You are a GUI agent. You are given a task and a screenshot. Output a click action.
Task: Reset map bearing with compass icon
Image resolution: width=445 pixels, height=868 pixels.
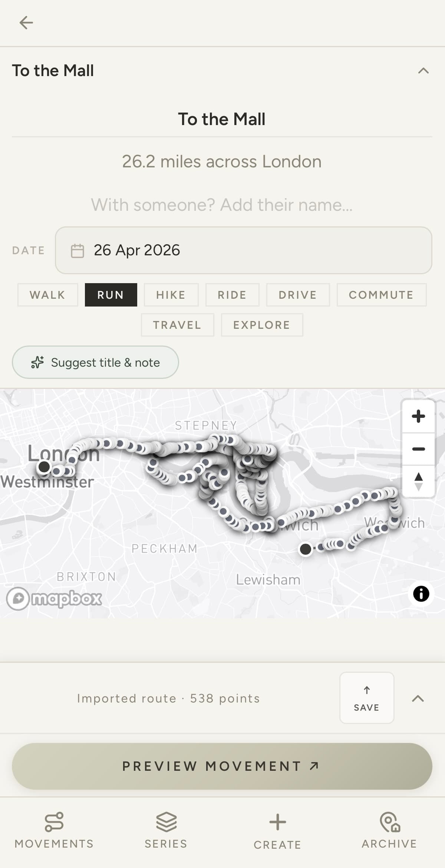coord(418,481)
